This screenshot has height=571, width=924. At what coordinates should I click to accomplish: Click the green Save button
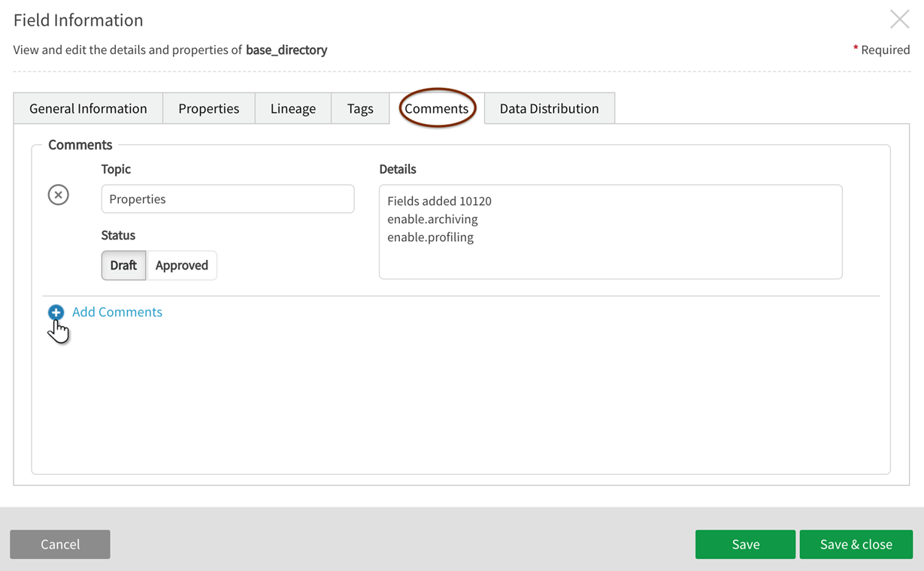[745, 545]
